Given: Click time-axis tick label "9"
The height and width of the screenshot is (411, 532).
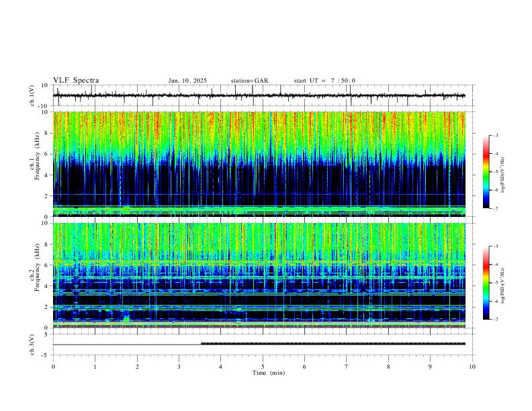Looking at the screenshot, I should coord(430,367).
